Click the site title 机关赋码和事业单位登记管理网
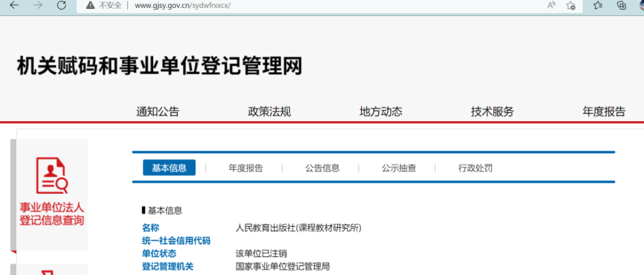 [159, 66]
